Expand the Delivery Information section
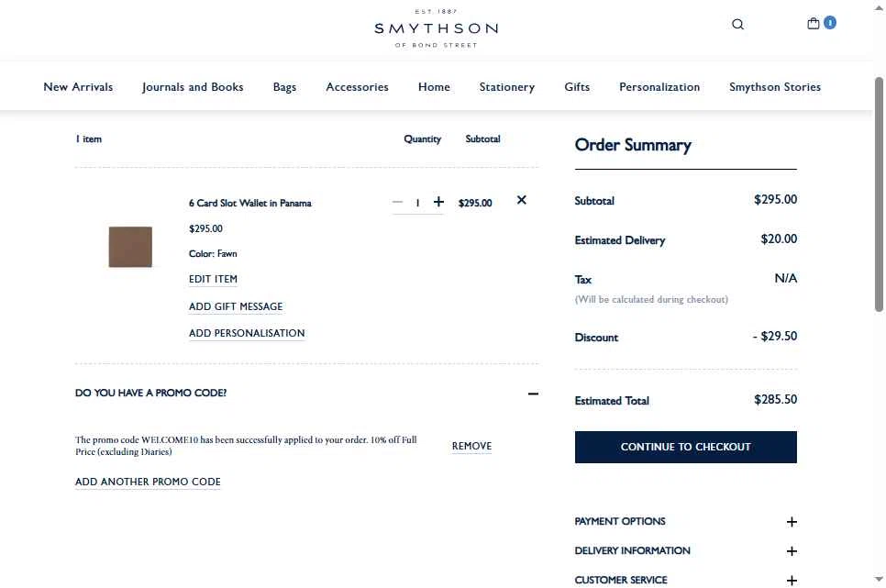The height and width of the screenshot is (588, 886). click(x=792, y=551)
